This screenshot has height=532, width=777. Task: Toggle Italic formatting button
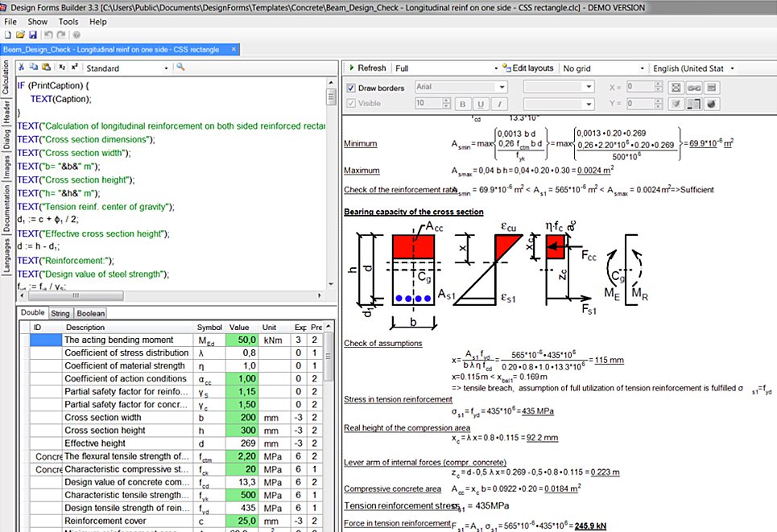pos(499,104)
